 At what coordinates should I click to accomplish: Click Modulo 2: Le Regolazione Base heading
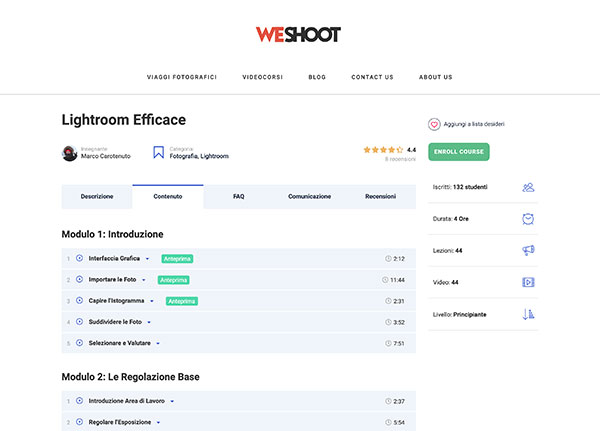(x=130, y=377)
